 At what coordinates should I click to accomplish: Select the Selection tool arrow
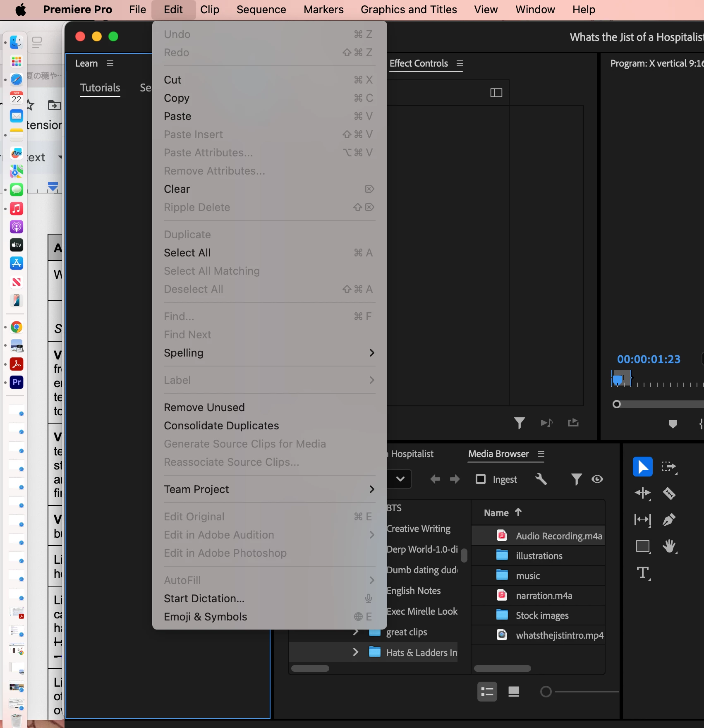pyautogui.click(x=643, y=467)
